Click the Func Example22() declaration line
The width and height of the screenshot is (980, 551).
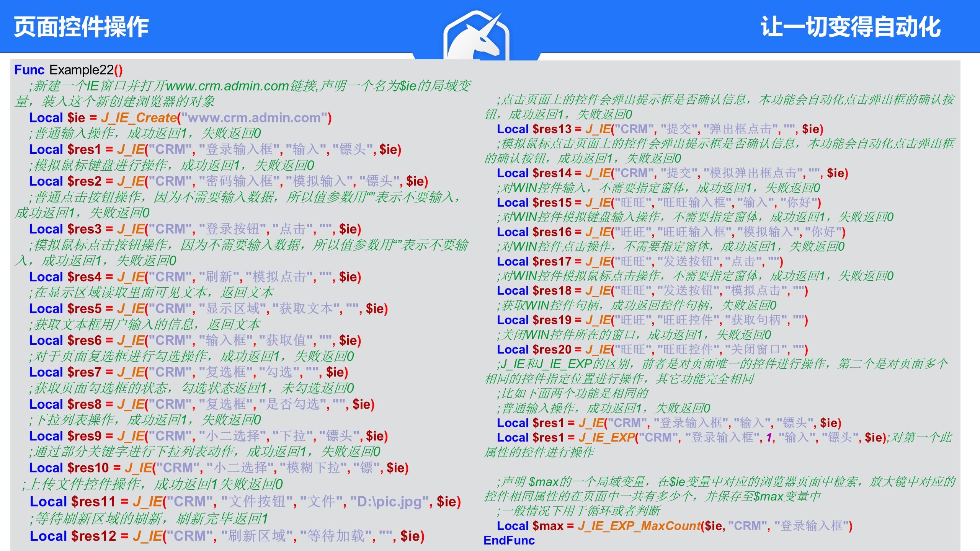[68, 70]
